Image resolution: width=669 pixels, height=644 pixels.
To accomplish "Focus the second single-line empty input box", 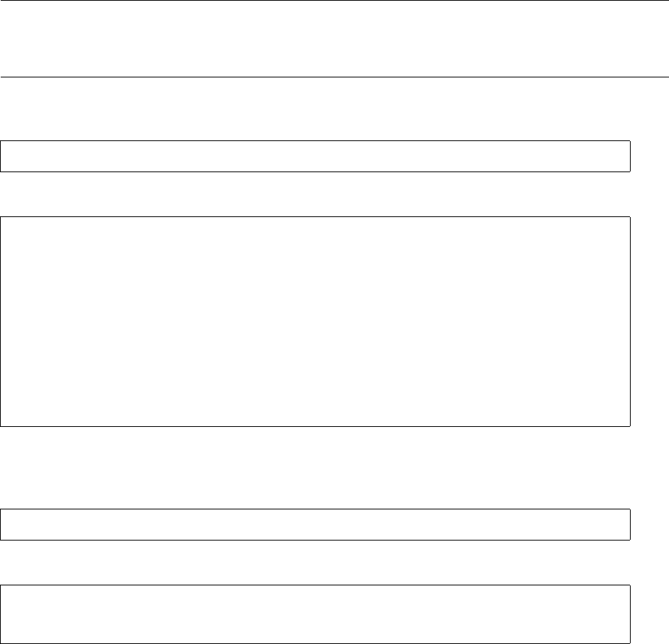I will (x=315, y=525).
